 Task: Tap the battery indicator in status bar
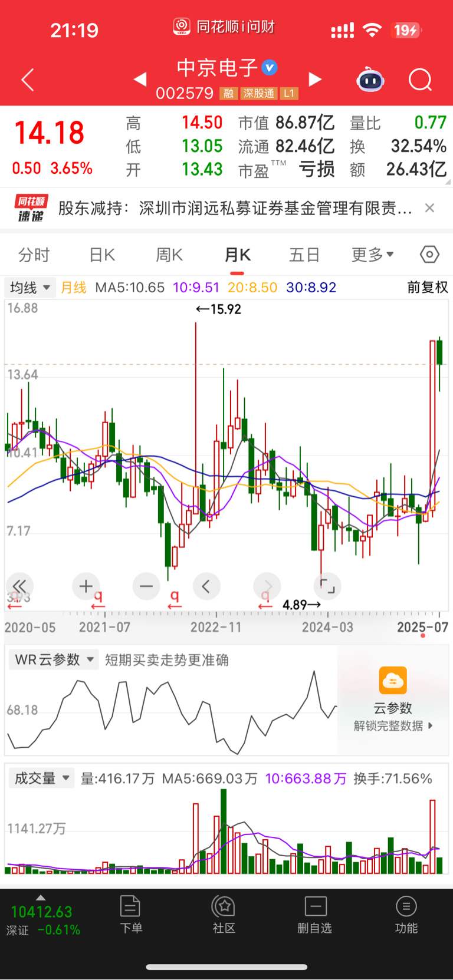pos(406,30)
